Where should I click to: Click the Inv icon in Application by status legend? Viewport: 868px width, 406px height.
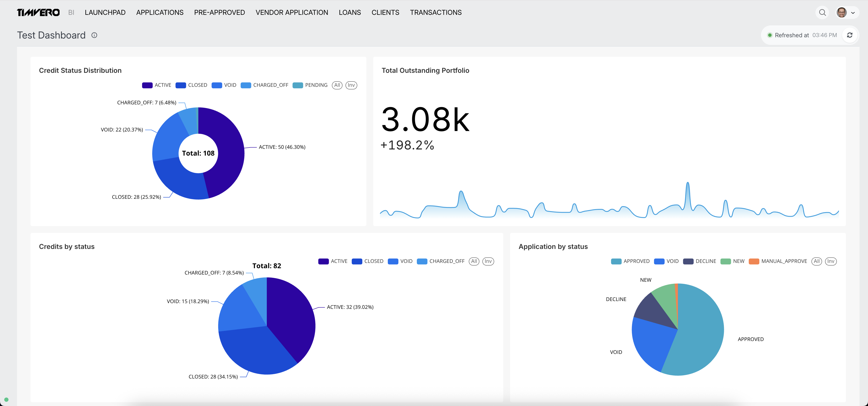click(831, 261)
